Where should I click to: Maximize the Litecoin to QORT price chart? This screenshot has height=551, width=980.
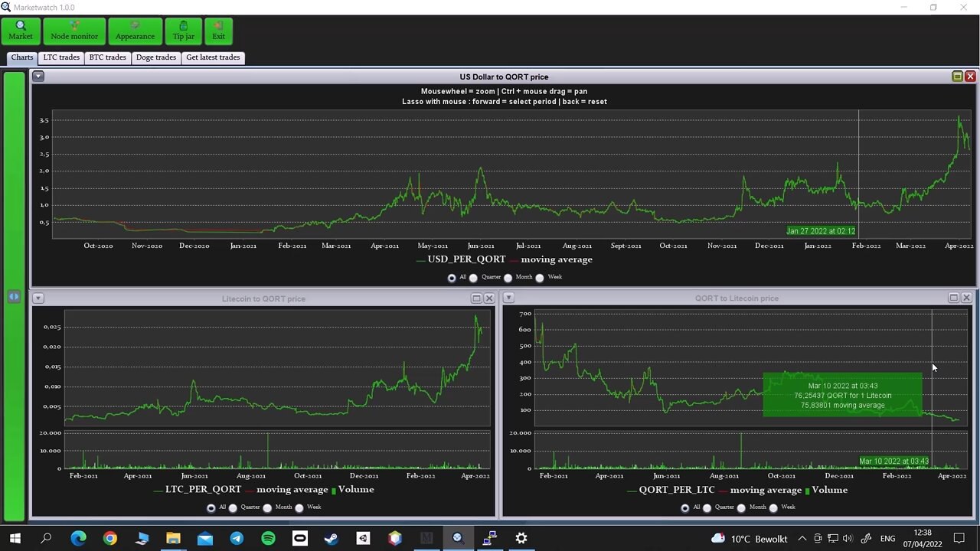[476, 298]
